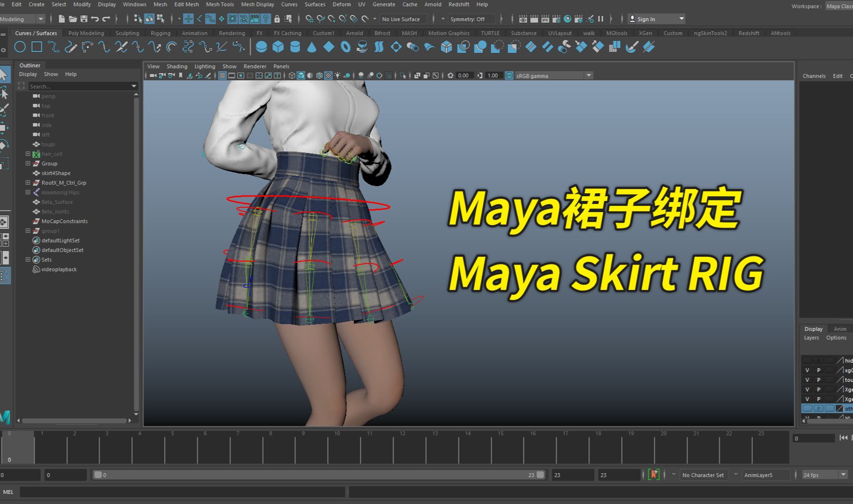Click the Outliner vertical scrollbar

(136, 255)
